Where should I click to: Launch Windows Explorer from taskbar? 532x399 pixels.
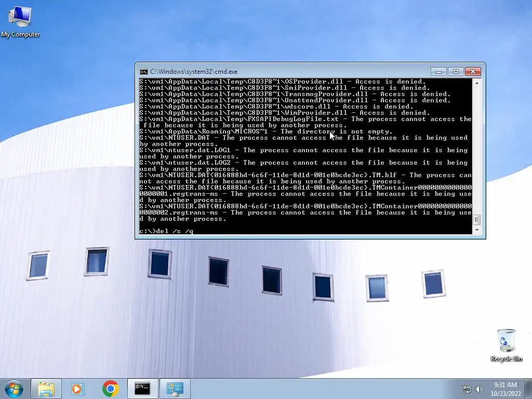click(46, 389)
